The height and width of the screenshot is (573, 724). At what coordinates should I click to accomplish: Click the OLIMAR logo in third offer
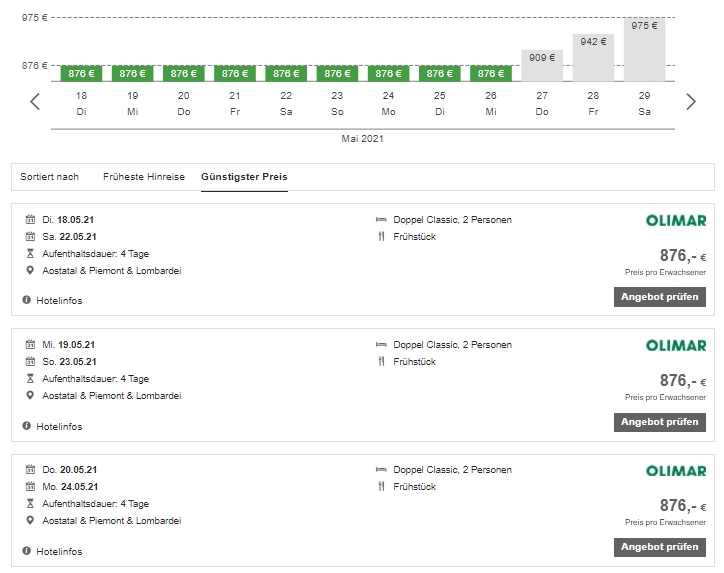tap(676, 470)
